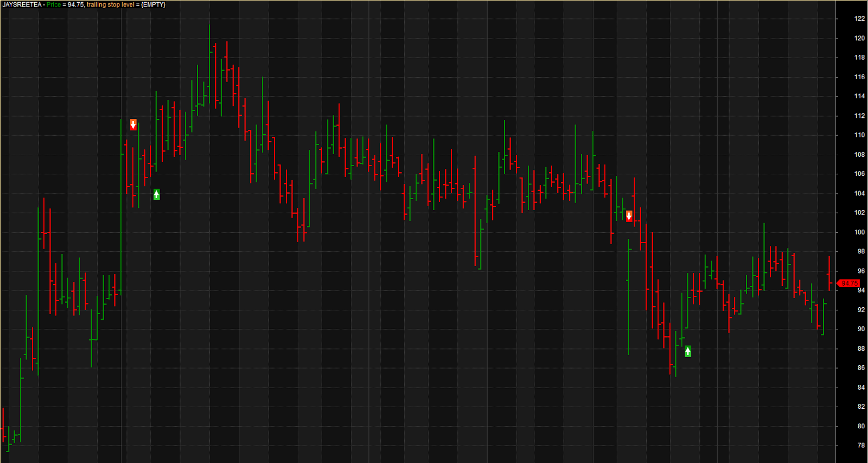Viewport: 868px width, 463px height.
Task: Click the 108 price axis label
Action: [x=859, y=155]
